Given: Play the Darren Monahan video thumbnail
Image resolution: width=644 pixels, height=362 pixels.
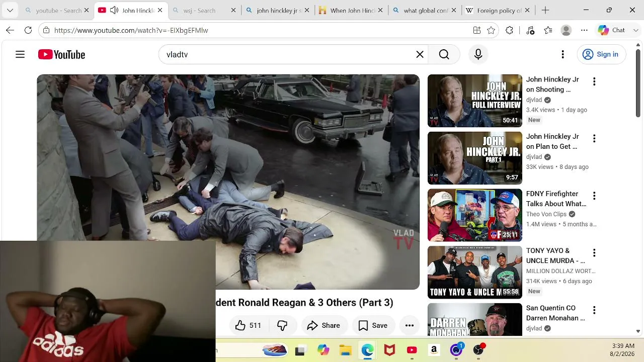Looking at the screenshot, I should pos(475,319).
